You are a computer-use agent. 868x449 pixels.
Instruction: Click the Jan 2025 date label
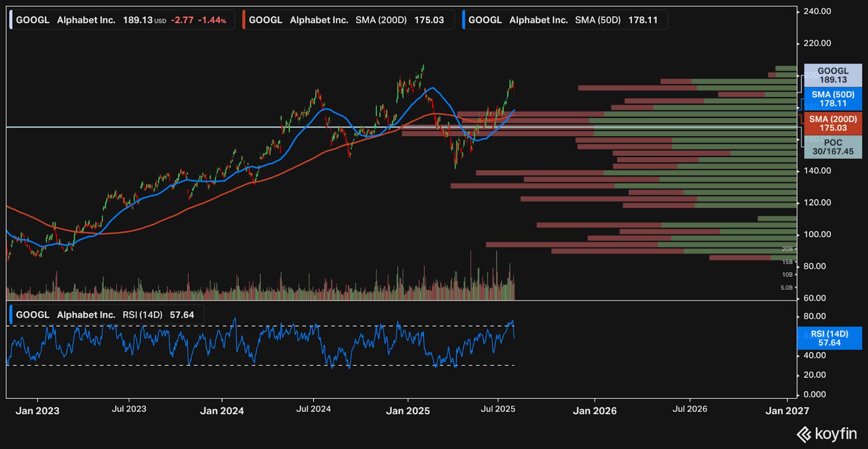408,411
